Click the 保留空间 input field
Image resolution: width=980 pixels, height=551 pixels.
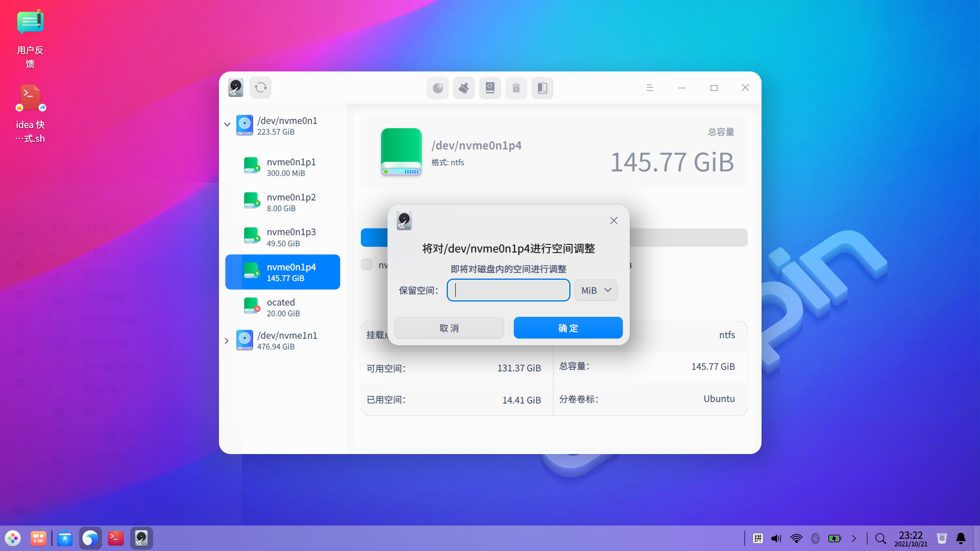point(508,290)
